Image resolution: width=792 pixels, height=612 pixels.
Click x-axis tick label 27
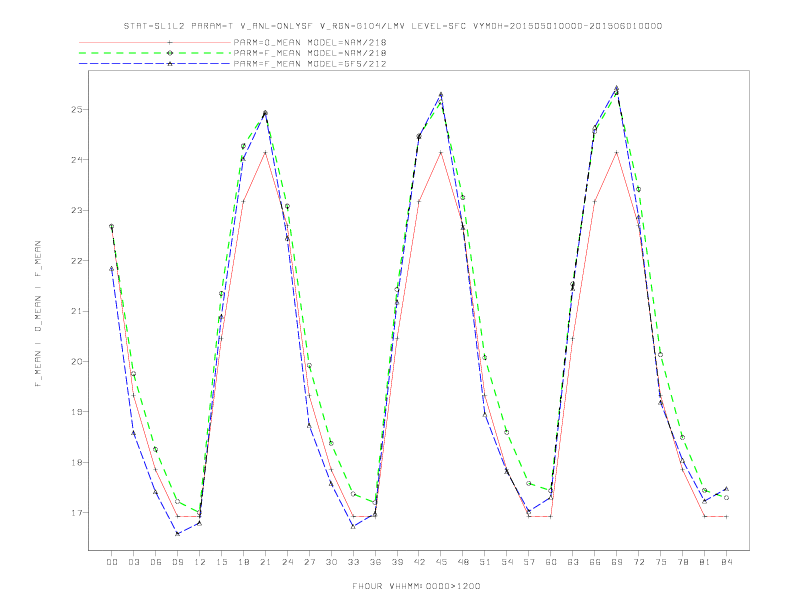point(309,562)
